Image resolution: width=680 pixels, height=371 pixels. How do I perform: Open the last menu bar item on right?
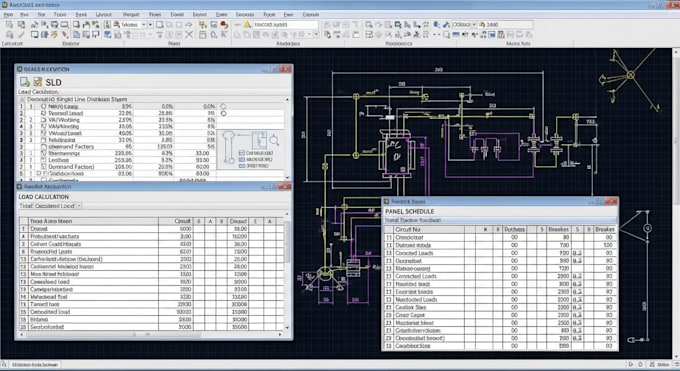click(311, 14)
